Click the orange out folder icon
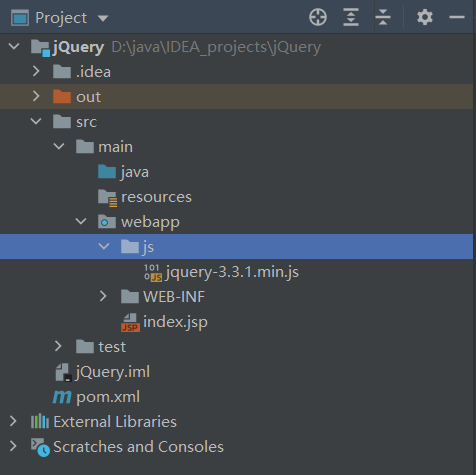Image resolution: width=476 pixels, height=475 pixels. pos(62,97)
